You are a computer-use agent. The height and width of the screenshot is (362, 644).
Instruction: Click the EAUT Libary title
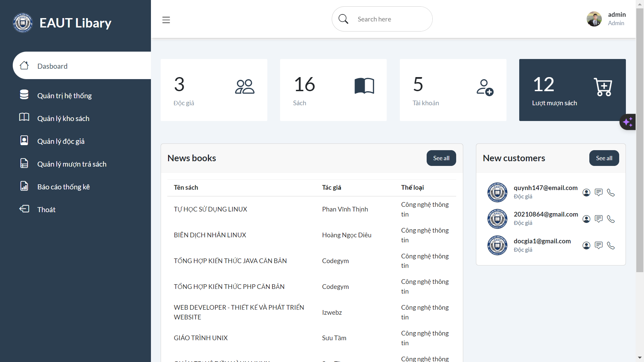pos(75,23)
